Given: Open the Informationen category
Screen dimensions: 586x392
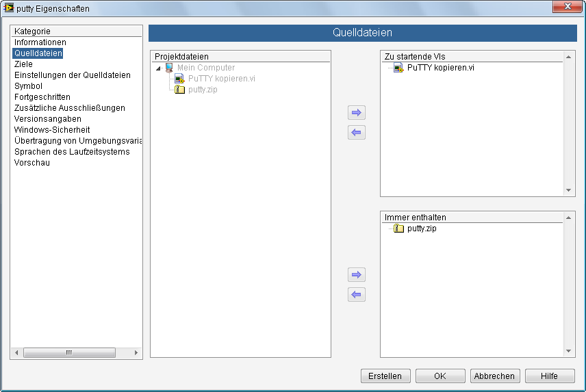Looking at the screenshot, I should pos(40,42).
